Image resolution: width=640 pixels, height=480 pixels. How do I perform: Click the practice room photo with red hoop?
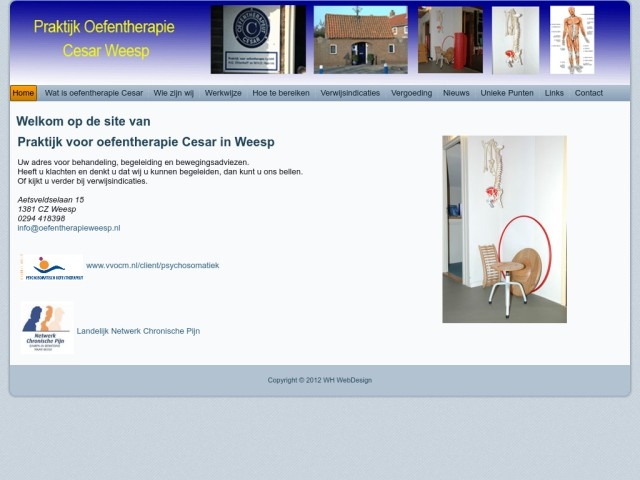tap(504, 229)
